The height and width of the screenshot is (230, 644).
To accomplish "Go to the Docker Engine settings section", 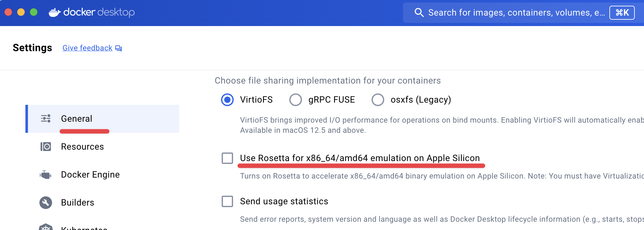I will click(x=90, y=175).
